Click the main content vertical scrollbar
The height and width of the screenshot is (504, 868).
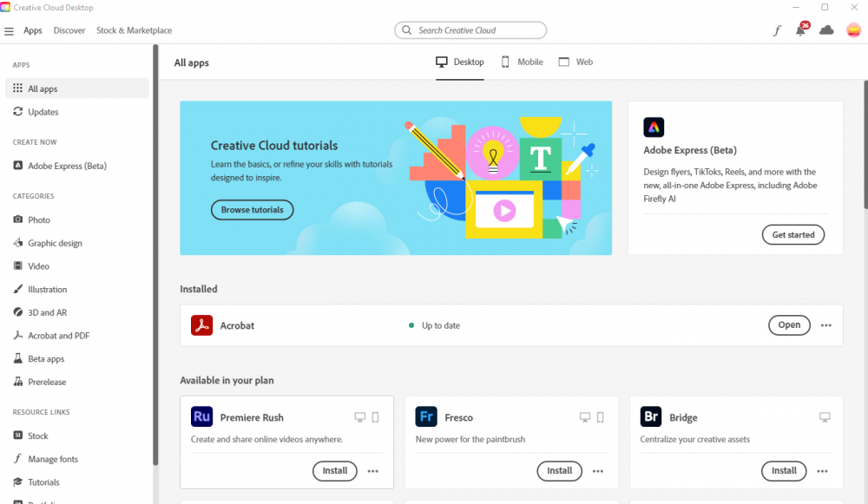point(865,145)
